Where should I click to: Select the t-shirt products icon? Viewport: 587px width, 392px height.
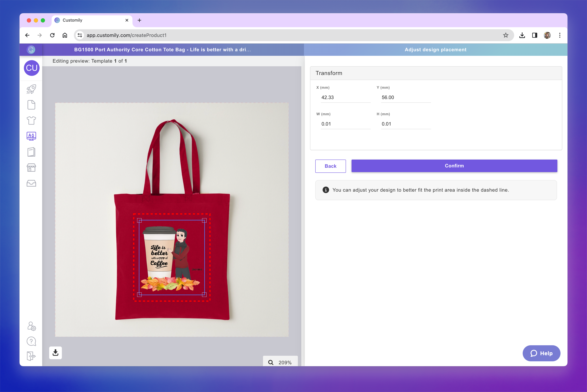click(x=31, y=120)
